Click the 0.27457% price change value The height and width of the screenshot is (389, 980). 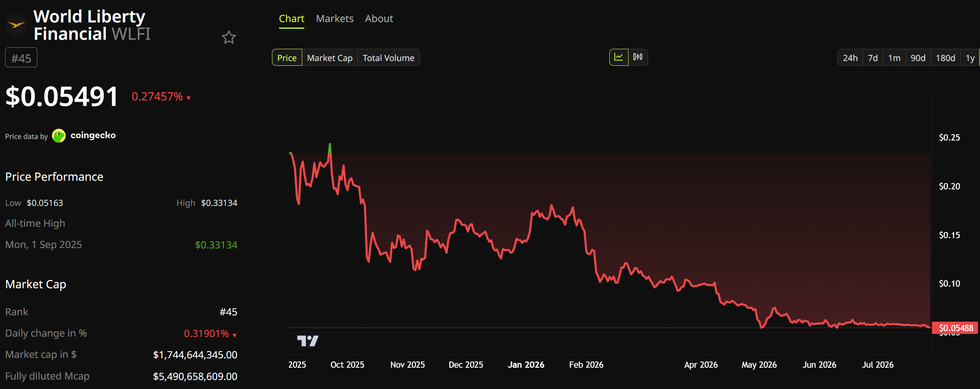[157, 96]
